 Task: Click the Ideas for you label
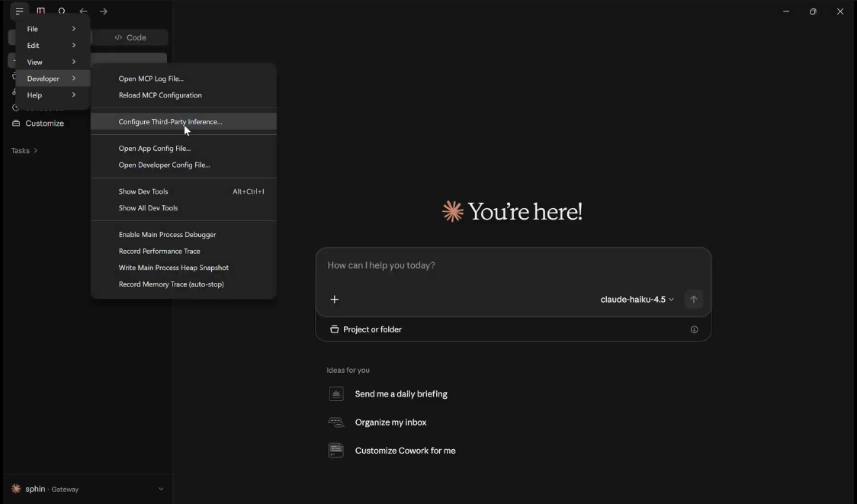348,370
